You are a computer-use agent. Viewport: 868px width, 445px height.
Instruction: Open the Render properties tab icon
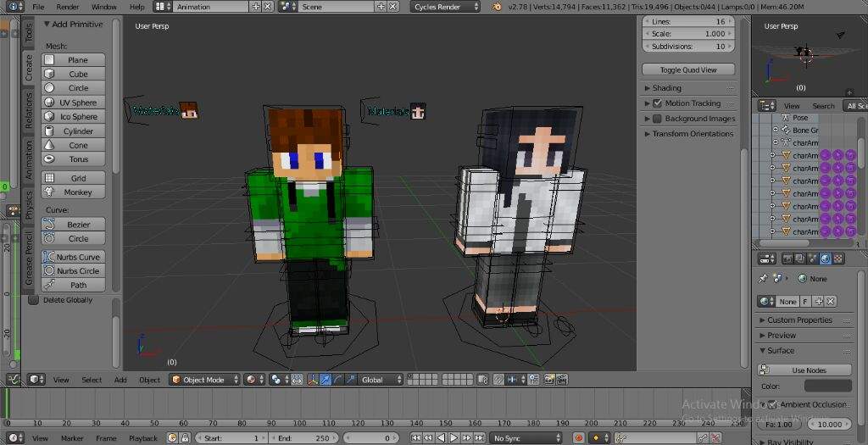point(787,259)
